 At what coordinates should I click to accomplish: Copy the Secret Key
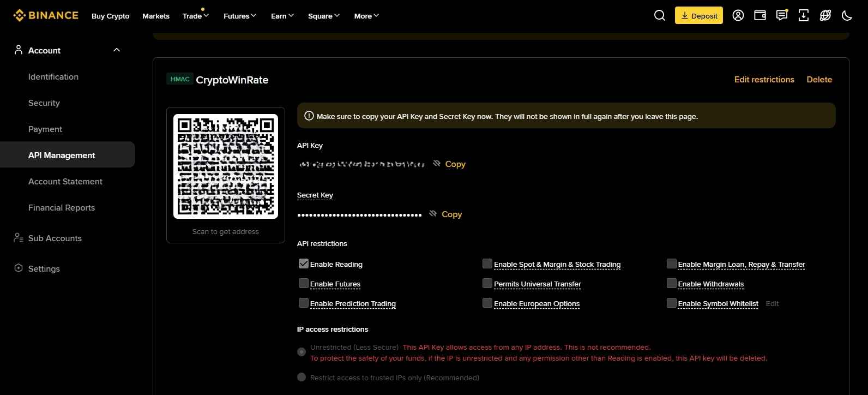[451, 214]
